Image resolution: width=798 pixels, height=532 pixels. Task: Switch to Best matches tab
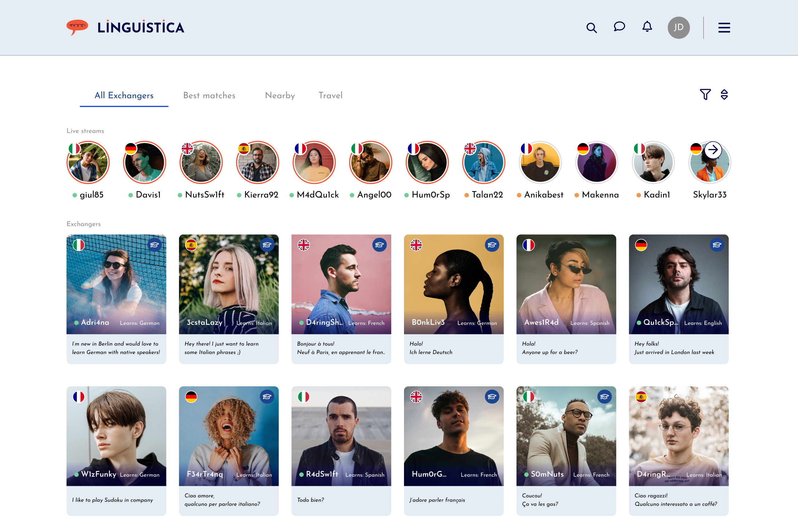tap(209, 96)
